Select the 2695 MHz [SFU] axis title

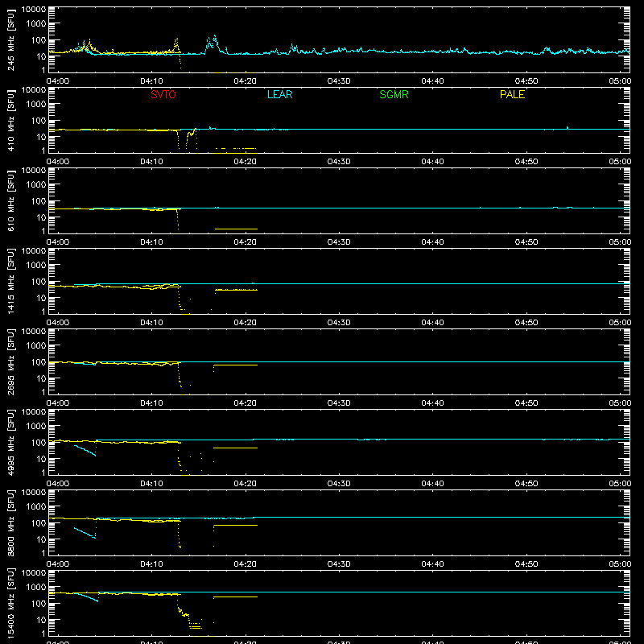pyautogui.click(x=11, y=361)
